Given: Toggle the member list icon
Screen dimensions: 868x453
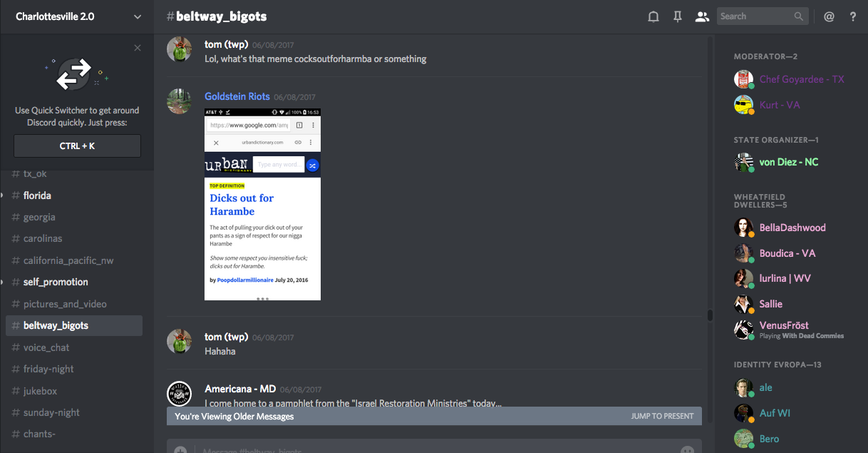Looking at the screenshot, I should pos(702,16).
